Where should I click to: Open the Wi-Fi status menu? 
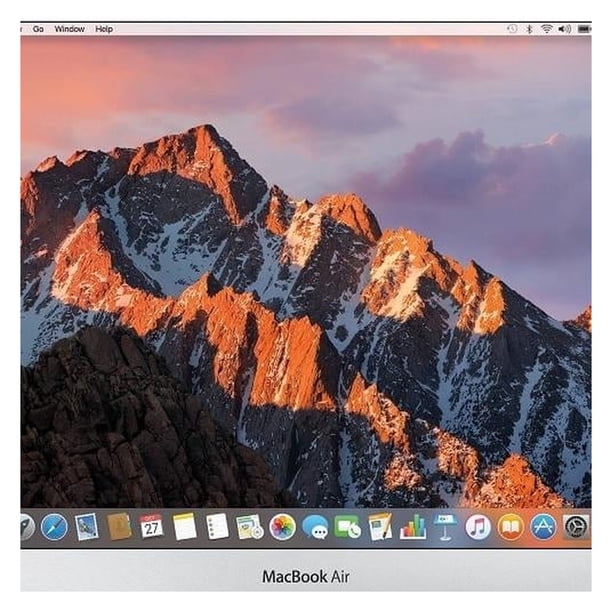click(547, 29)
